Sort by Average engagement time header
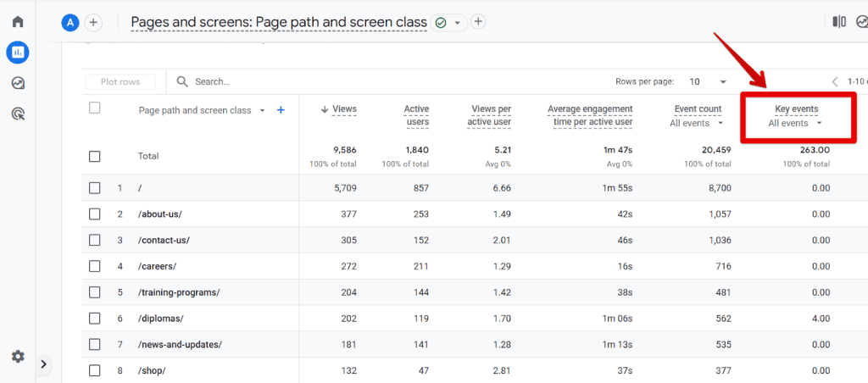 (x=590, y=115)
